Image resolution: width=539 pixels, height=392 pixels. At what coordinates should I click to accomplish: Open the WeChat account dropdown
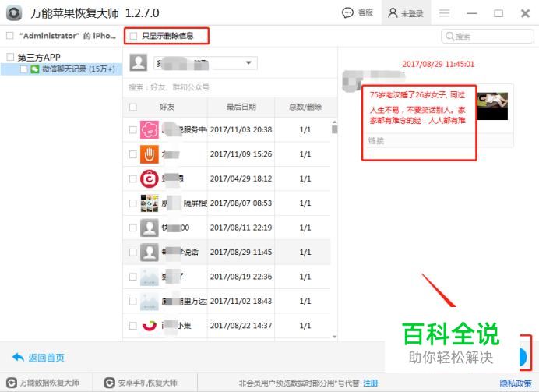click(x=205, y=63)
